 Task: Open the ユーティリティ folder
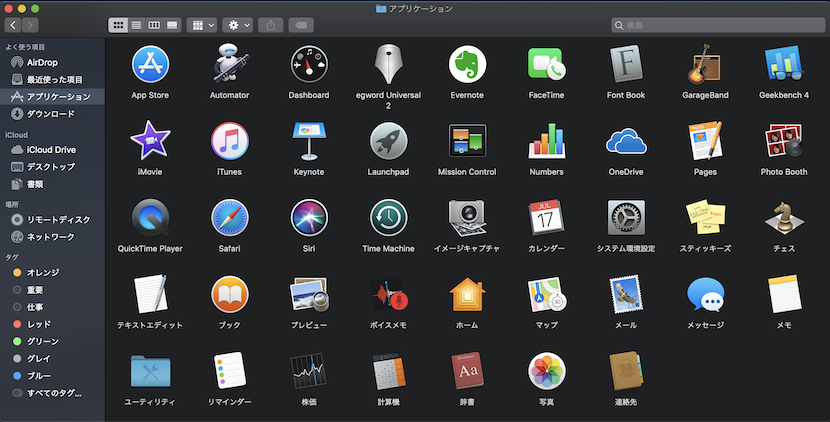[150, 371]
